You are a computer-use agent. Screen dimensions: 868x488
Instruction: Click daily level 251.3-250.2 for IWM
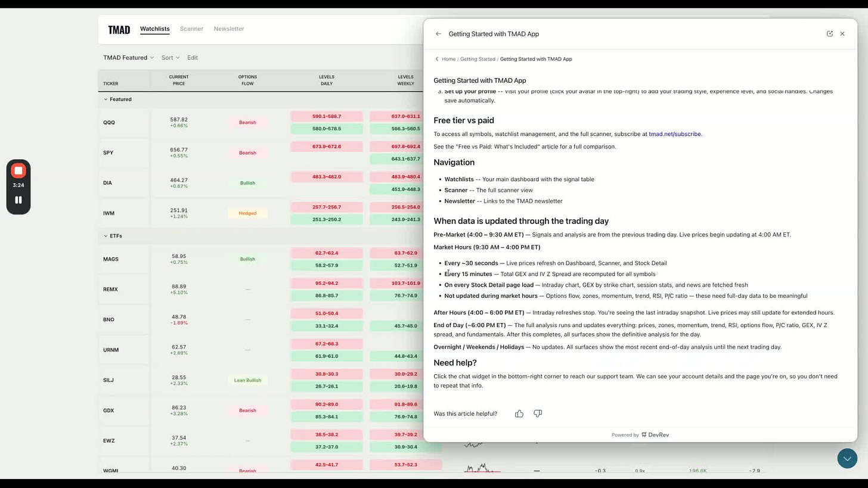pyautogui.click(x=327, y=219)
